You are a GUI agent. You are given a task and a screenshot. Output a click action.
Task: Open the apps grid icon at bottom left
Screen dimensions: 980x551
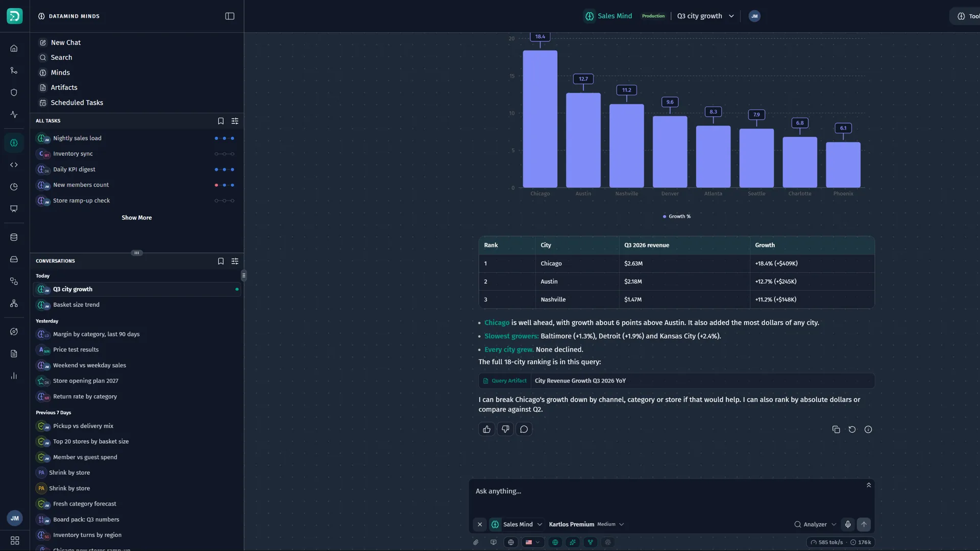(15, 540)
